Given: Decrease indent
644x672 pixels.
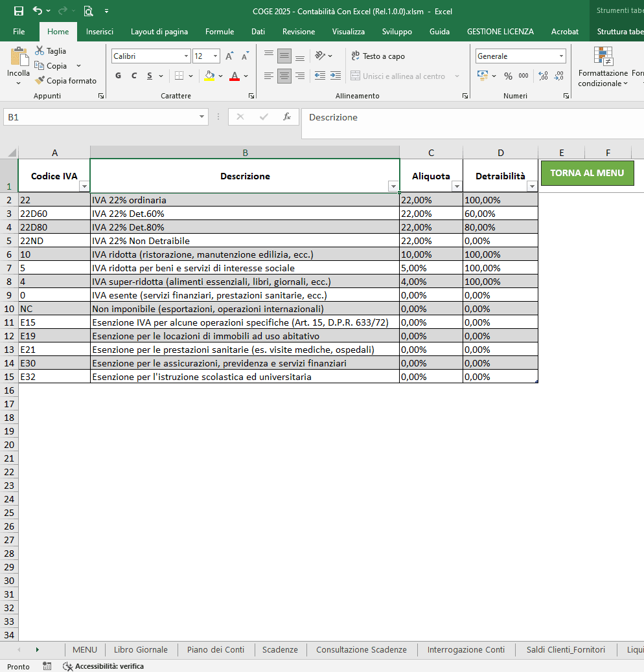Looking at the screenshot, I should point(320,76).
